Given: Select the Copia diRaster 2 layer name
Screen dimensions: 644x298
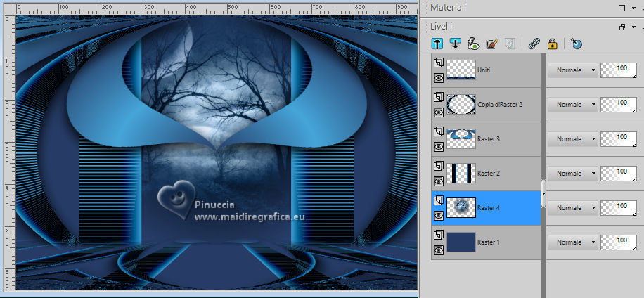Looking at the screenshot, I should [500, 105].
